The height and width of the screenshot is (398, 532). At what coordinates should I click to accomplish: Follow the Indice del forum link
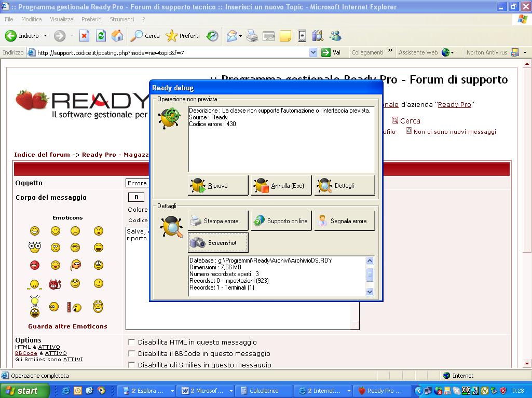[x=42, y=155]
